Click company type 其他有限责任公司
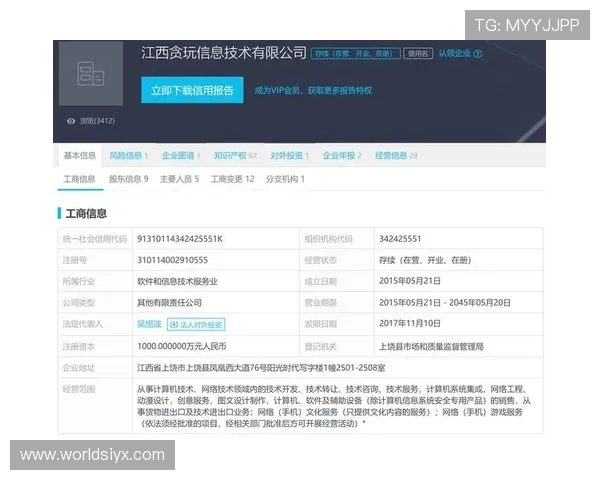Screen dimensions: 600x480 (170, 303)
